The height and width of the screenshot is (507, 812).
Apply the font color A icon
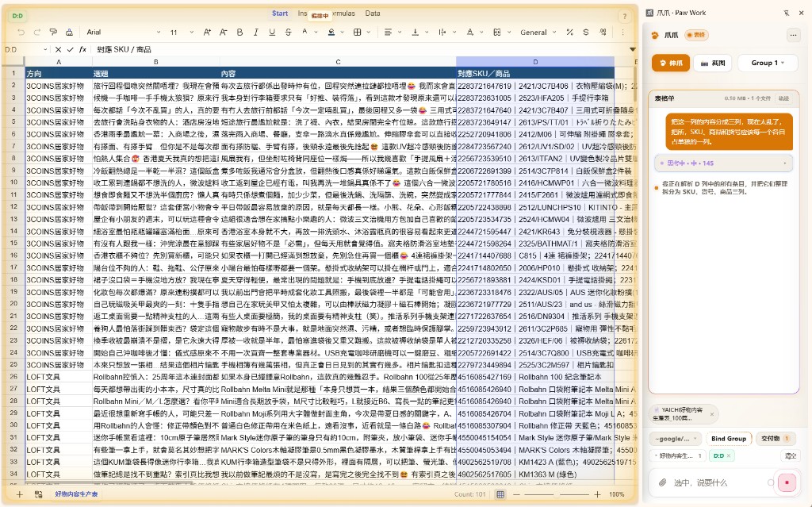pos(304,33)
